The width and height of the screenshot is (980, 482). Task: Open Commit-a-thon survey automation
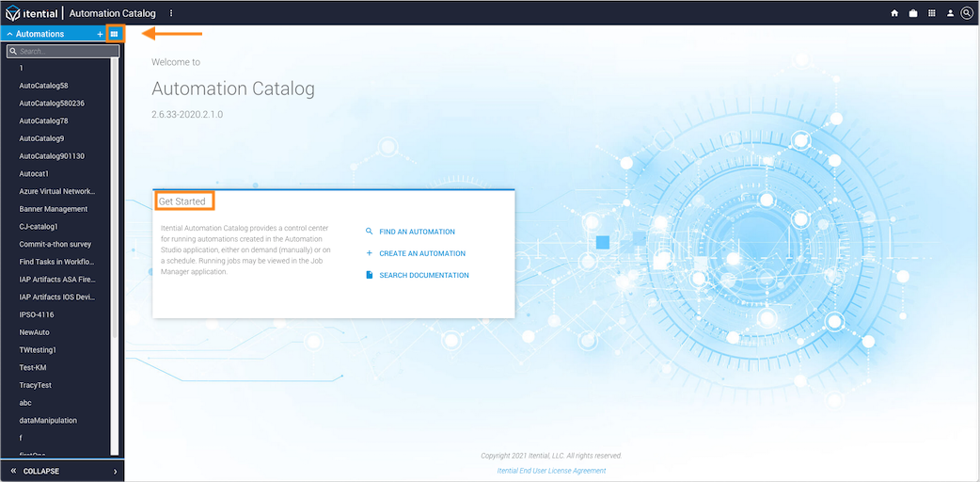click(55, 244)
